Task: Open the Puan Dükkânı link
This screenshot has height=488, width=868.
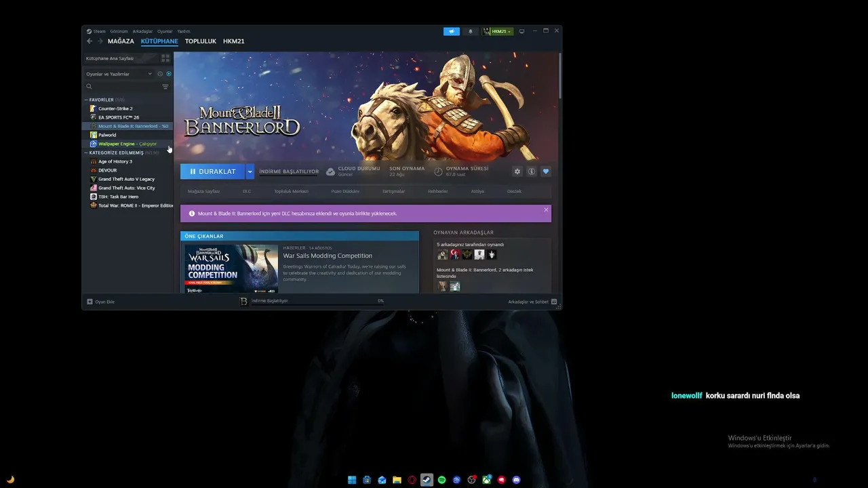Action: tap(345, 191)
